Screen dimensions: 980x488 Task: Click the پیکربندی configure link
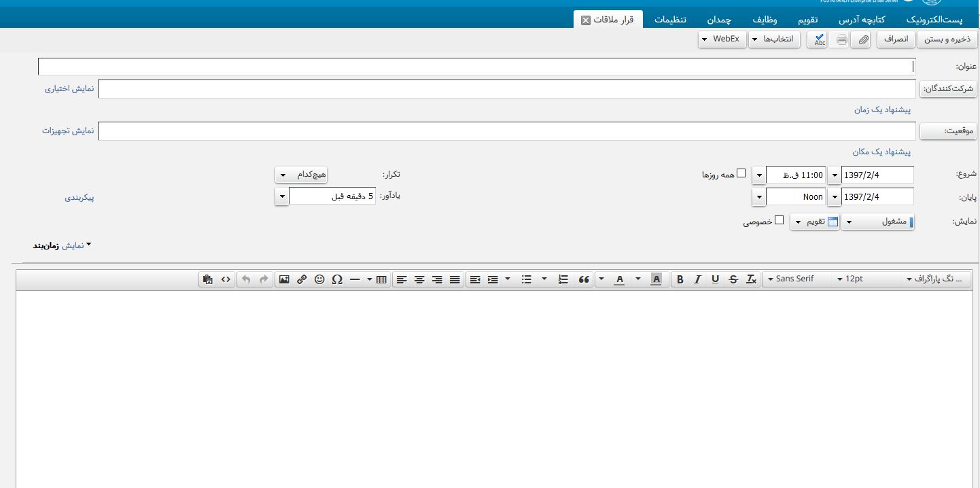click(x=80, y=198)
